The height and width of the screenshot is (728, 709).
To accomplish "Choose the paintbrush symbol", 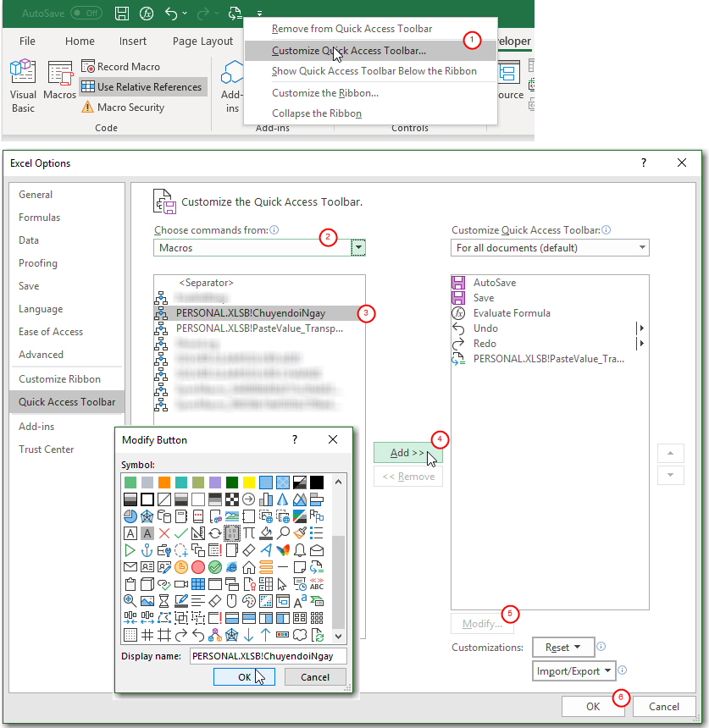I will 300,533.
